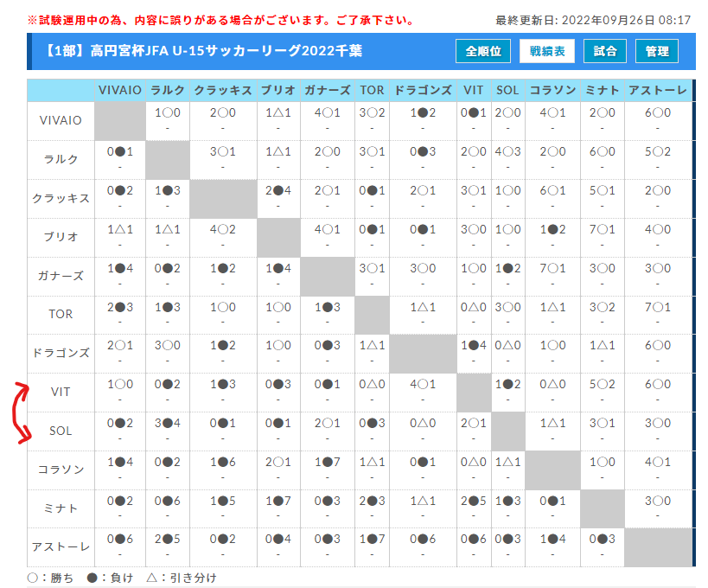Open the 管理 admin tab

point(657,51)
